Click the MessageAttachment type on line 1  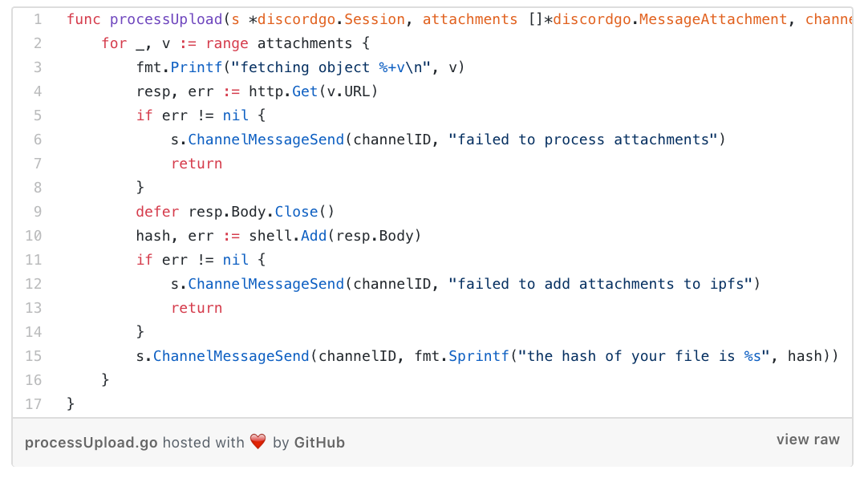pyautogui.click(x=713, y=19)
